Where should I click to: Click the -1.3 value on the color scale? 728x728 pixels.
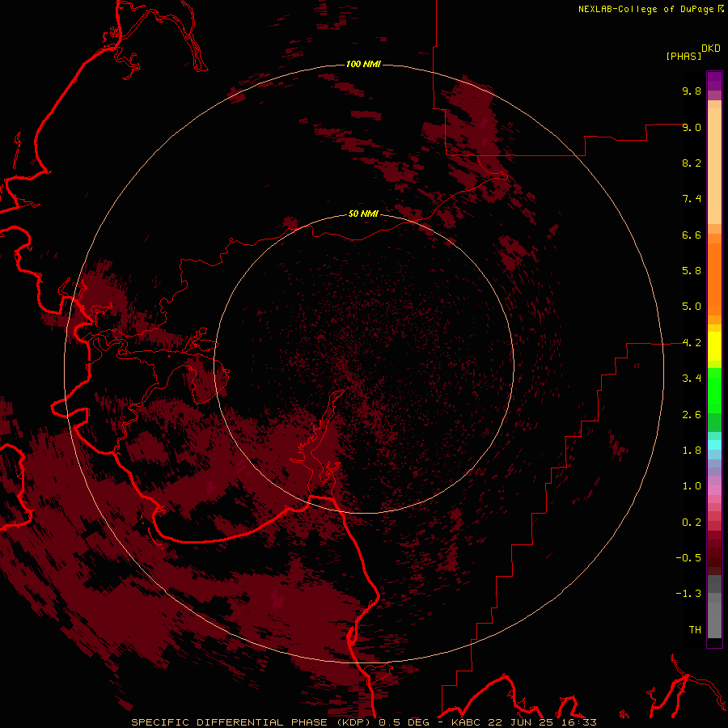coord(688,594)
